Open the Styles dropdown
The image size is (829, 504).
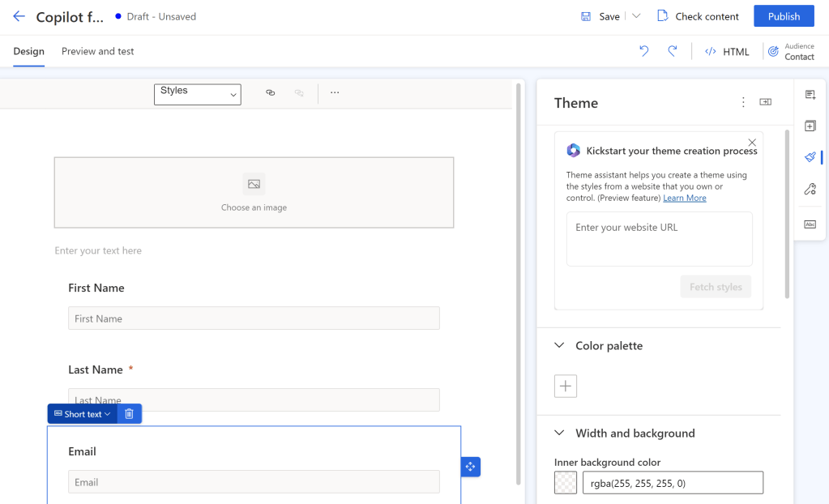coord(198,94)
